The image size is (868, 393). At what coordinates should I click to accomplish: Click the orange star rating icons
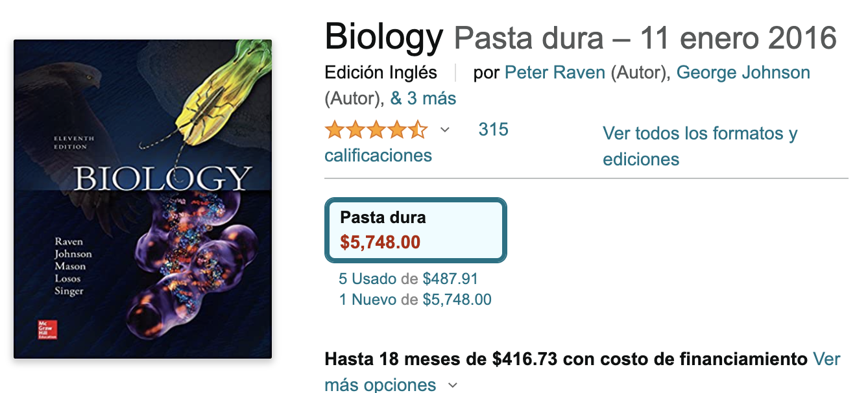click(376, 130)
